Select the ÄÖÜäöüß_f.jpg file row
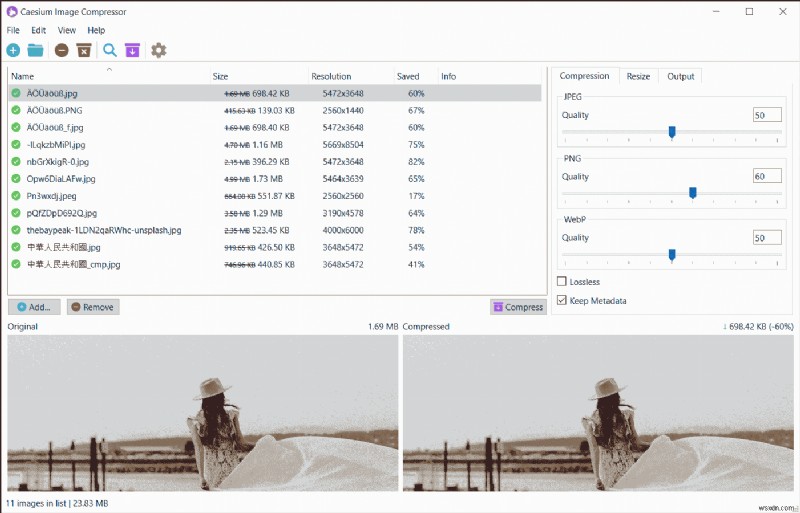Image resolution: width=800 pixels, height=513 pixels. 274,127
